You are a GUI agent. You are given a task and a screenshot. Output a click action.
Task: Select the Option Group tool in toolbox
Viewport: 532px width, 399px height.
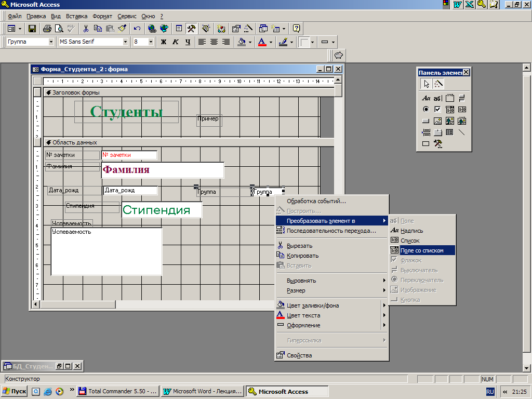pos(450,98)
